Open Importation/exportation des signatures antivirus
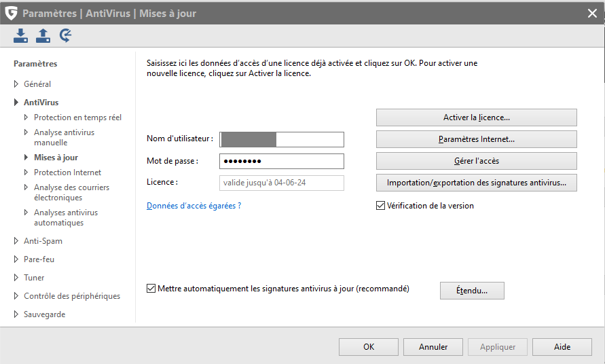Image resolution: width=605 pixels, height=364 pixels. [x=477, y=183]
